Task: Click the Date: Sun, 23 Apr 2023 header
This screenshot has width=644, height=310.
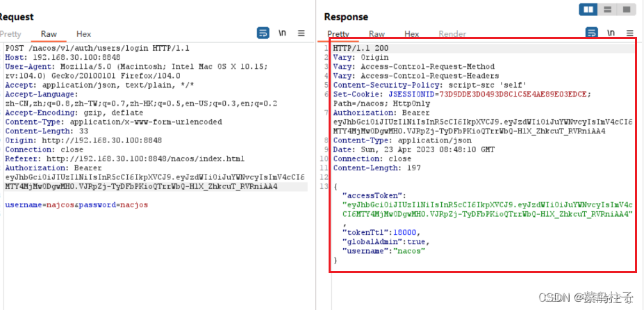Action: click(x=413, y=149)
